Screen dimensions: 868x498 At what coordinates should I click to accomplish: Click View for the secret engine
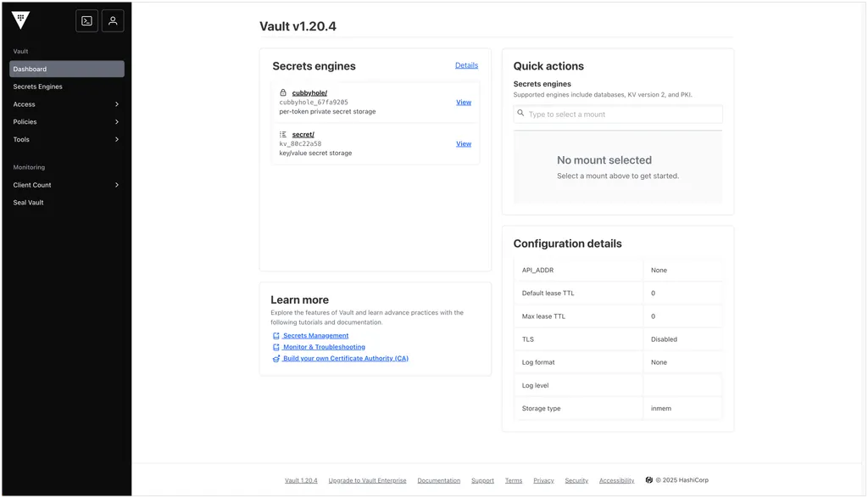pos(464,144)
